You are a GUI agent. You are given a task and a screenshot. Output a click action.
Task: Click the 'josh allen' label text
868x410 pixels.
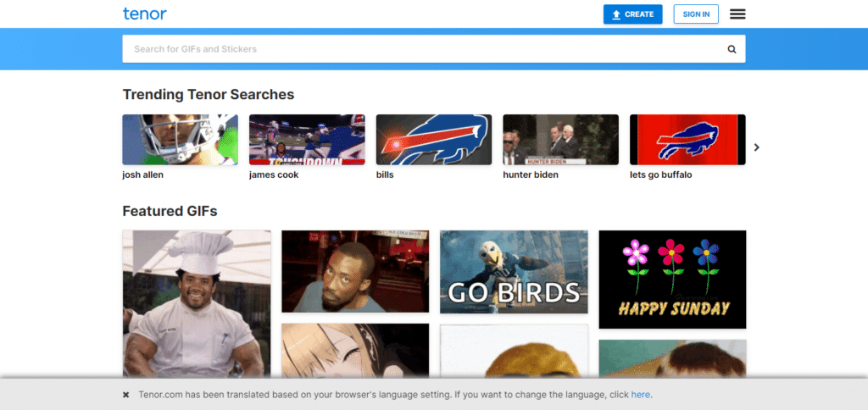[x=142, y=175]
